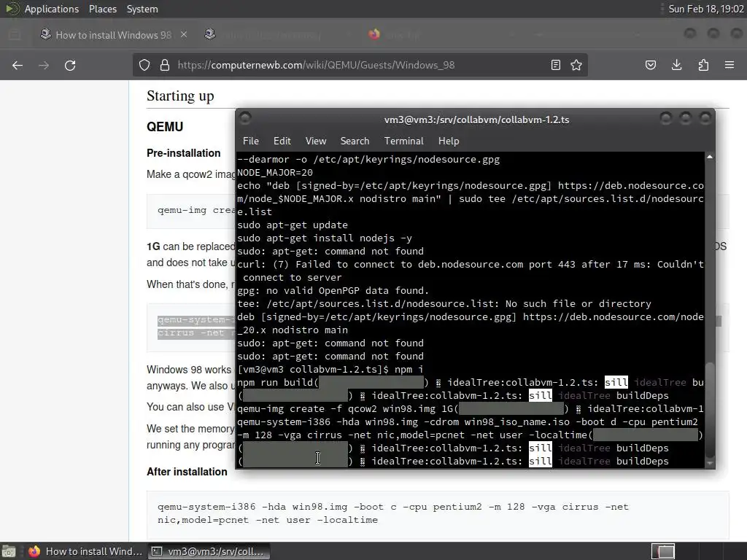The image size is (747, 560).
Task: Click the Firefox tab list icon left of the tabs
Action: pos(15,35)
